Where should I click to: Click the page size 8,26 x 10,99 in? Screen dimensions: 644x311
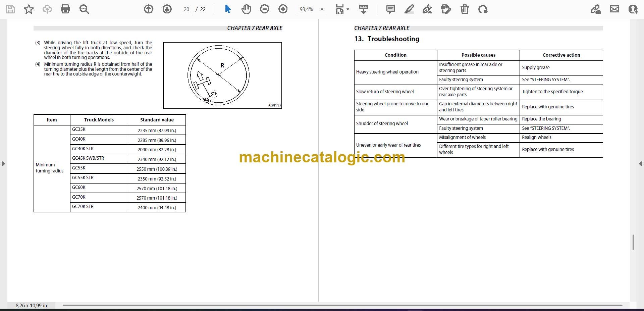[31, 305]
